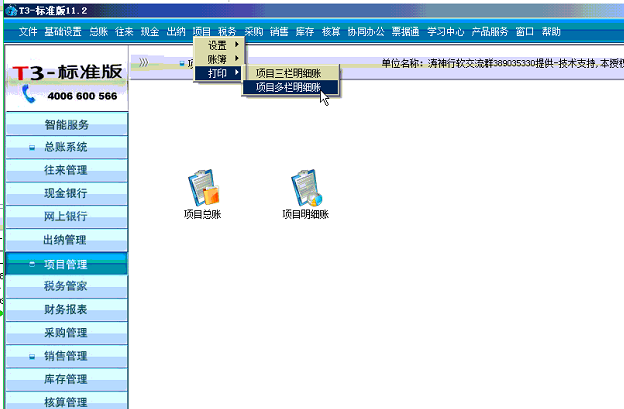Screen dimensions: 624x409
Task: Select 税务管家 in the sidebar
Action: [x=66, y=286]
